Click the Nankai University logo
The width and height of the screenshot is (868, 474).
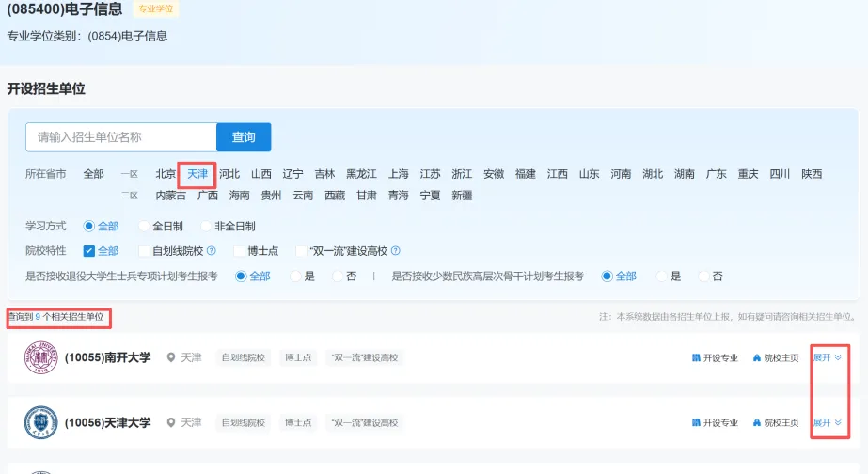(x=41, y=357)
